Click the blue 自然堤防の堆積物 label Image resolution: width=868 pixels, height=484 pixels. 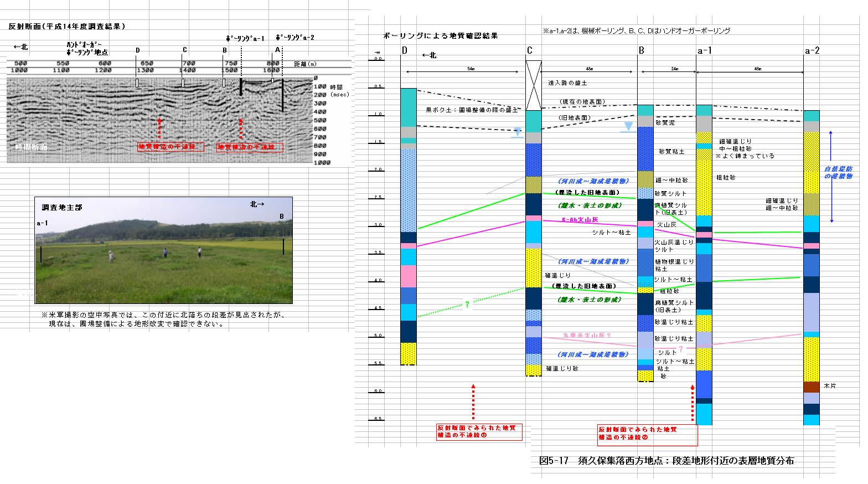tap(838, 172)
